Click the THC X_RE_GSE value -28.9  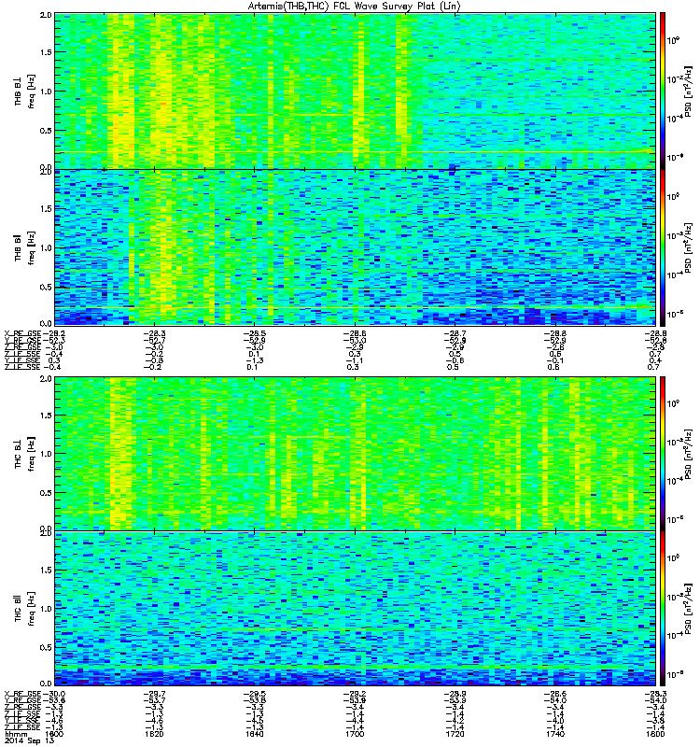pos(455,694)
